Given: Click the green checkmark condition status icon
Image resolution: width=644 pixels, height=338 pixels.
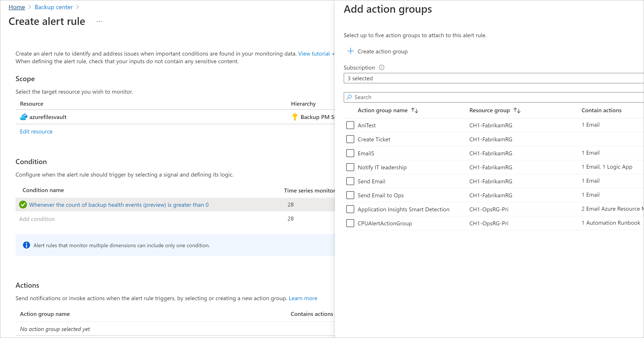Looking at the screenshot, I should [x=23, y=205].
